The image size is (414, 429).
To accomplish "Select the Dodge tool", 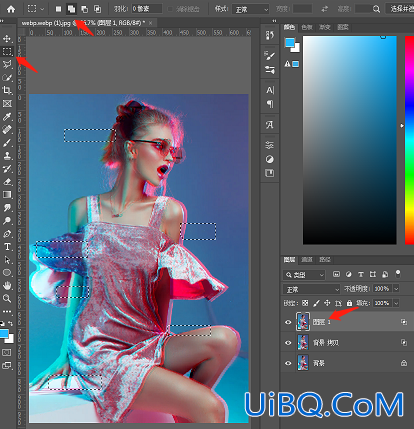I will [7, 221].
